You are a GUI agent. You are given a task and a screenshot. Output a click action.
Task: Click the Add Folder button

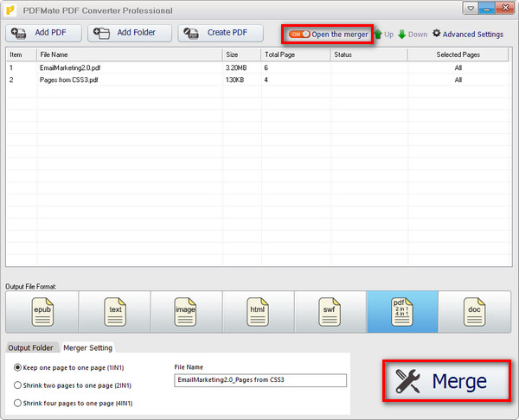[130, 33]
